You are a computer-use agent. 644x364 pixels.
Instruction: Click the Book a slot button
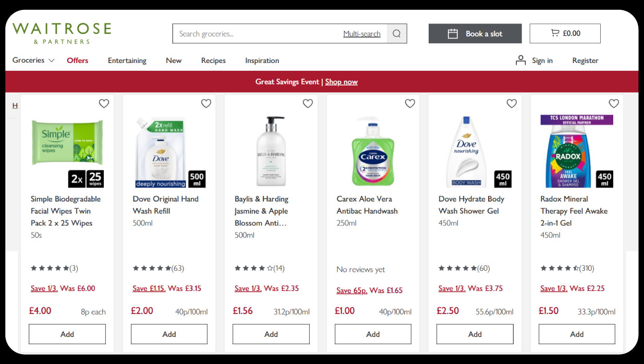tap(475, 34)
